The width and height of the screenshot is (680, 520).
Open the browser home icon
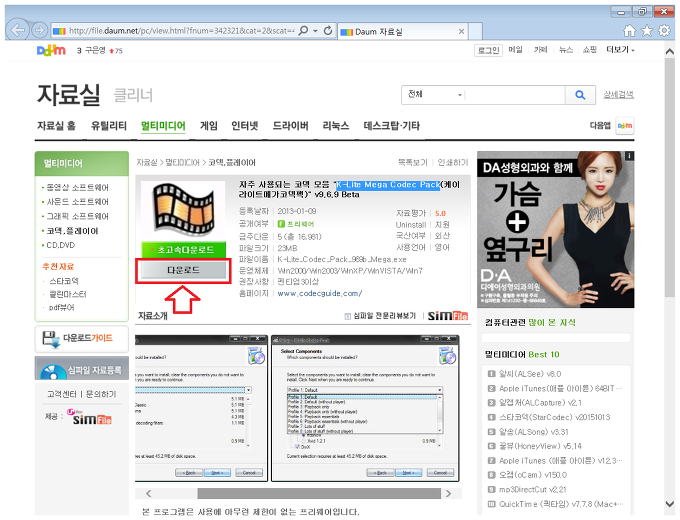tap(629, 31)
